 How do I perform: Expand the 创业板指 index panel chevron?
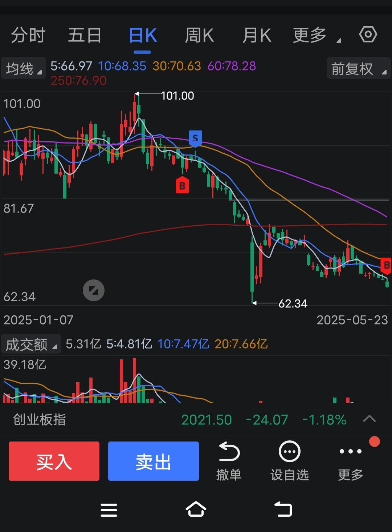(369, 419)
